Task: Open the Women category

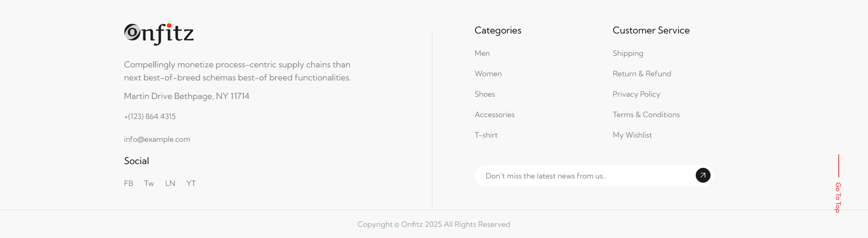Action: (x=488, y=73)
